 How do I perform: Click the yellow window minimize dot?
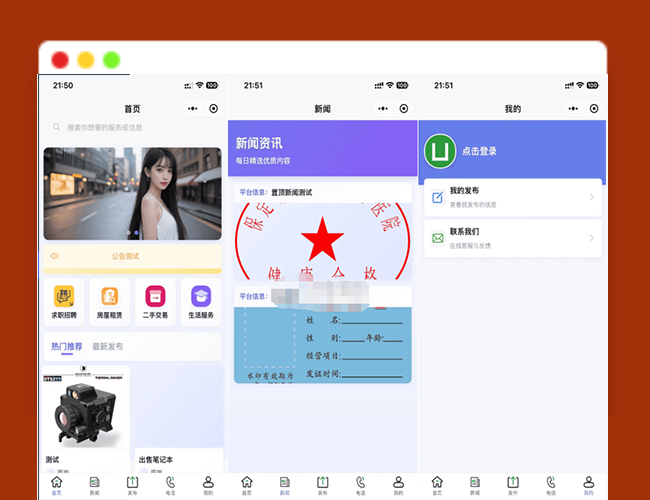click(86, 60)
